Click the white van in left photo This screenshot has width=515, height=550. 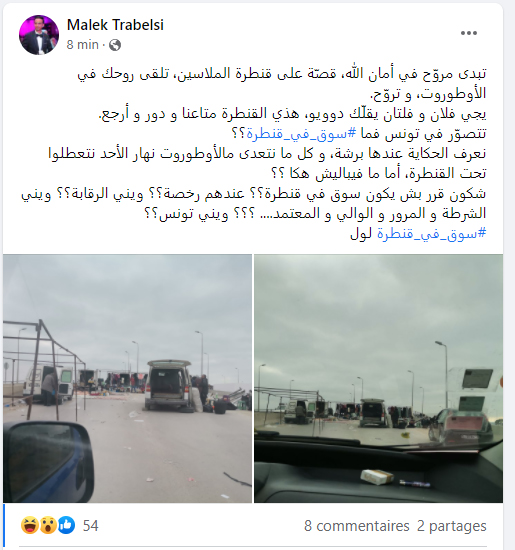(x=49, y=385)
